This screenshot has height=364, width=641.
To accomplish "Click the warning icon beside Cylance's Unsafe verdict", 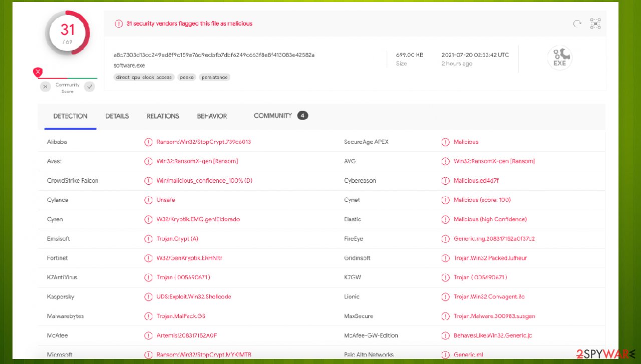I will click(x=148, y=200).
